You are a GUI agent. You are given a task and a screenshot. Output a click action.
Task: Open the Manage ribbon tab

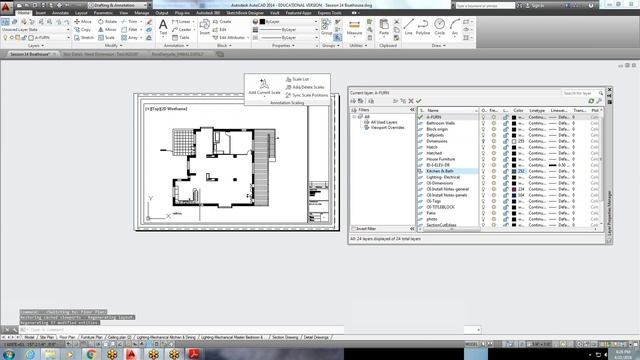coord(142,13)
